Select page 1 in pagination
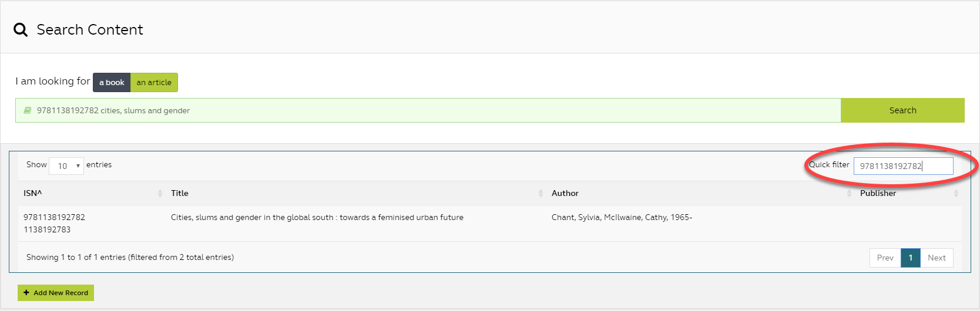The image size is (980, 311). coord(911,258)
